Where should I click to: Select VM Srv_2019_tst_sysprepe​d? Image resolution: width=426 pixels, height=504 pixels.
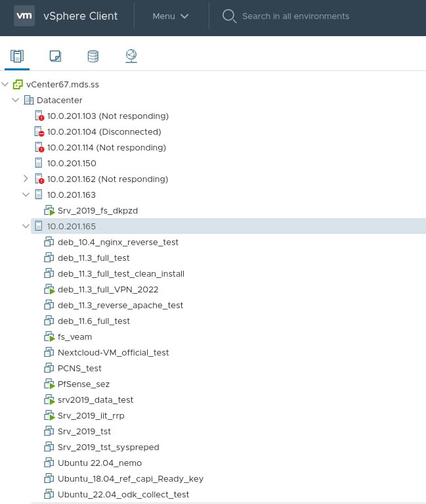tap(108, 447)
